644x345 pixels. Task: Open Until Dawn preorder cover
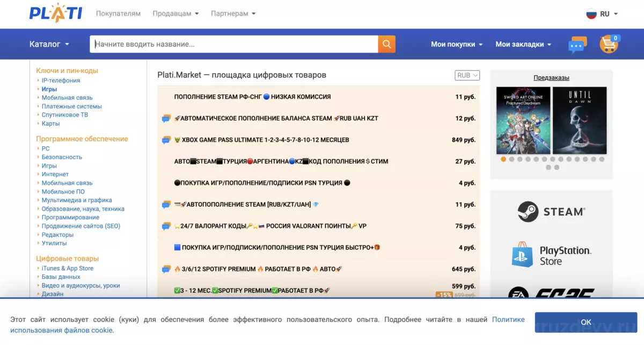pos(580,120)
